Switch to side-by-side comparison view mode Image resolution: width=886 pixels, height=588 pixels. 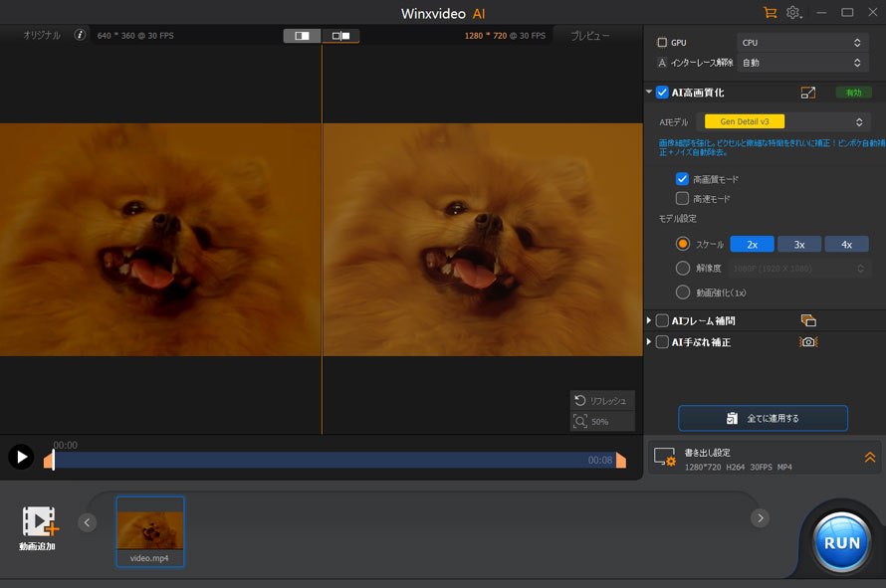point(340,36)
